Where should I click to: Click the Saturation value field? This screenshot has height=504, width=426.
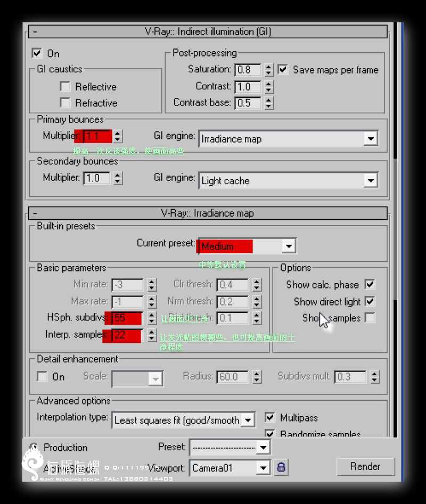tap(248, 70)
